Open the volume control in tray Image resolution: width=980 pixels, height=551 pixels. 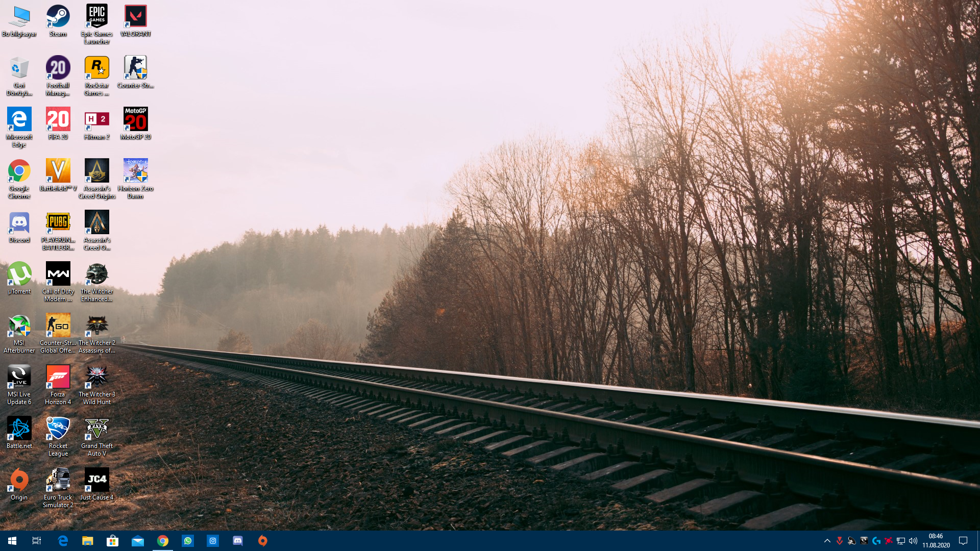(913, 541)
